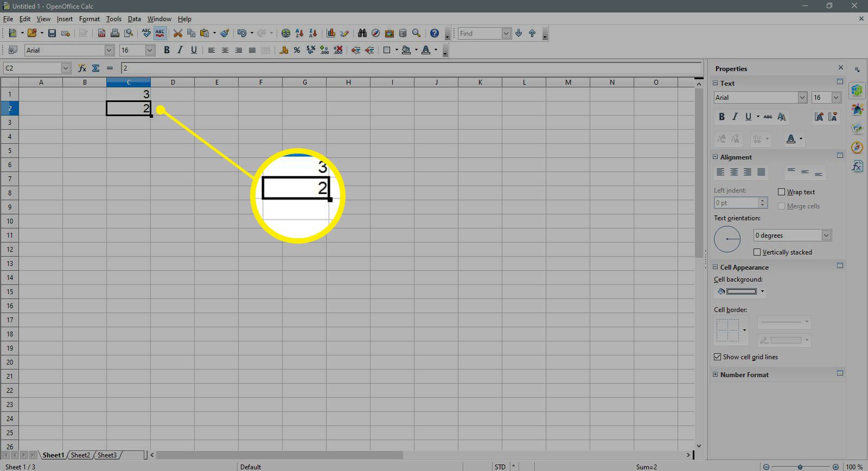Check the Vertically stacked checkbox
Screen dimensions: 868x471
tap(757, 252)
